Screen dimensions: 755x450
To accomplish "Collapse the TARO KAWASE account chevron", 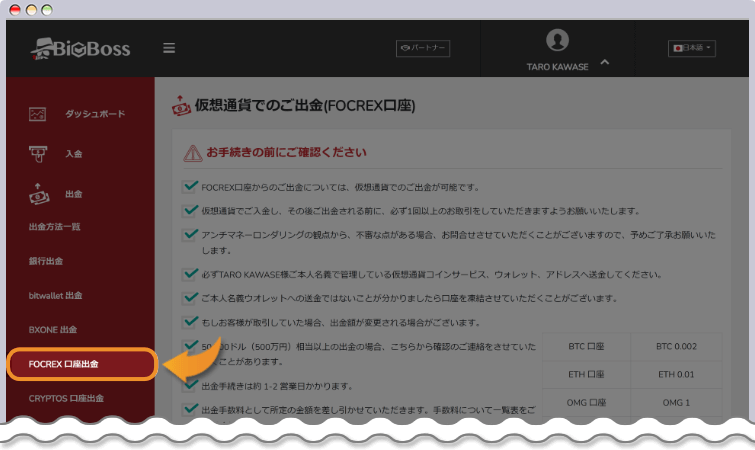I will pyautogui.click(x=605, y=62).
